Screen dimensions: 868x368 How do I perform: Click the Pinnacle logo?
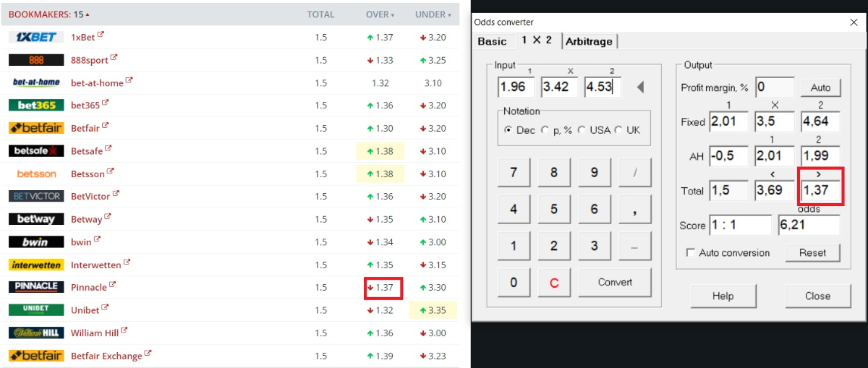[36, 287]
